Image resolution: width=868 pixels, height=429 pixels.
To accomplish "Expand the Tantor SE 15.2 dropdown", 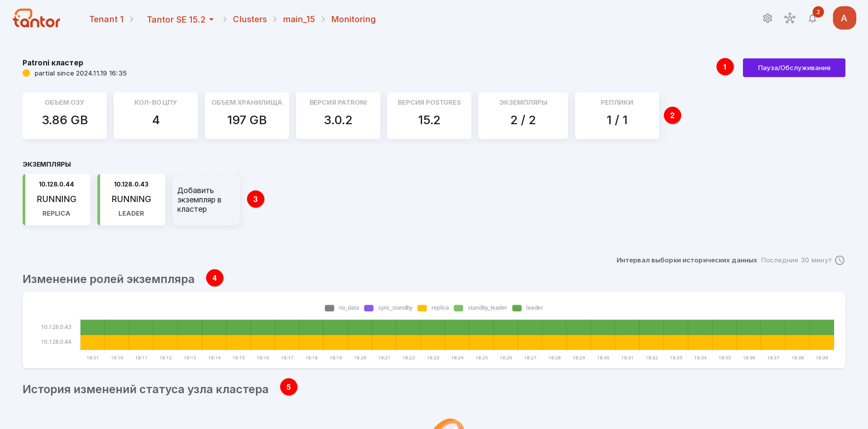I will (x=180, y=19).
